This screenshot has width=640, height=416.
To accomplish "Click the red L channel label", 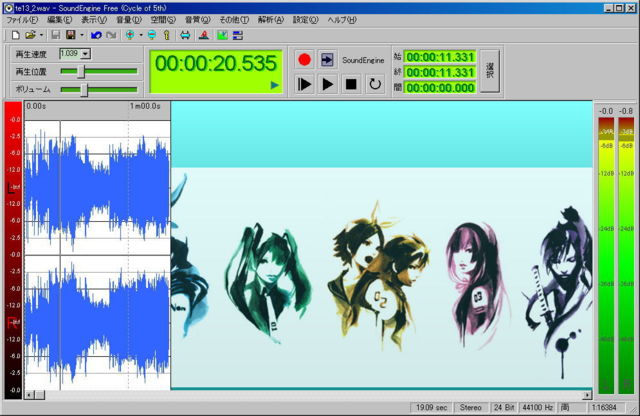I will [x=13, y=188].
